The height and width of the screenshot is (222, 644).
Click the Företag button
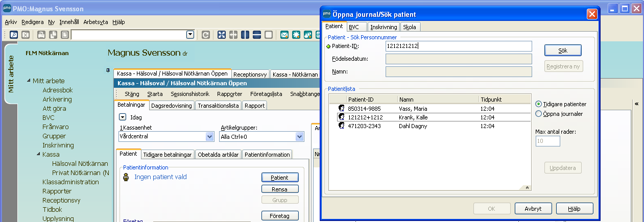280,216
